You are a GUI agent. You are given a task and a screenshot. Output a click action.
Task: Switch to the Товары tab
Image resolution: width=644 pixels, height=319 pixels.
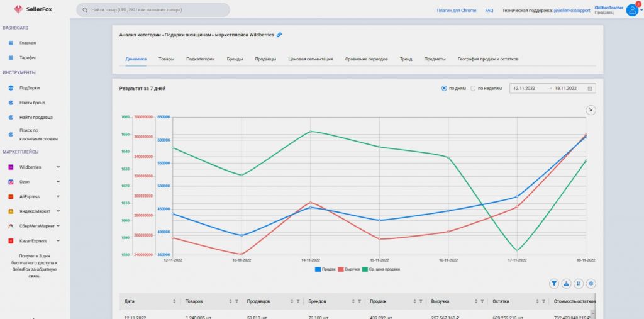[166, 59]
